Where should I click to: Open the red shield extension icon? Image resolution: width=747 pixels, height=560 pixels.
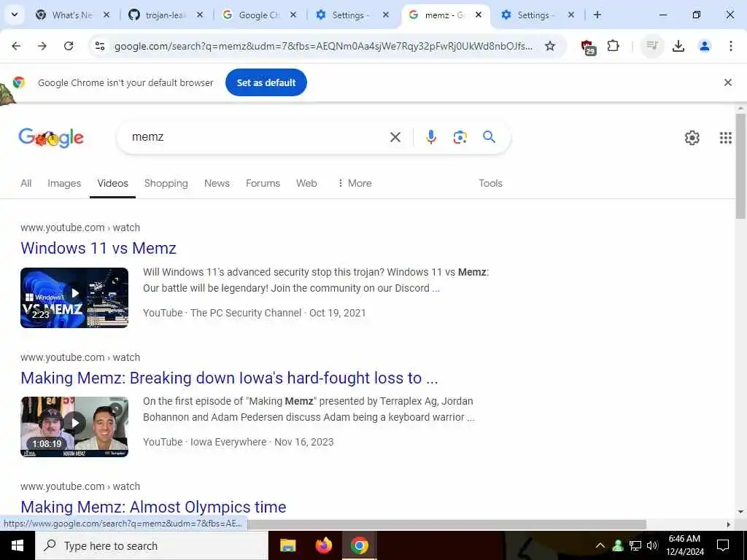click(x=588, y=47)
